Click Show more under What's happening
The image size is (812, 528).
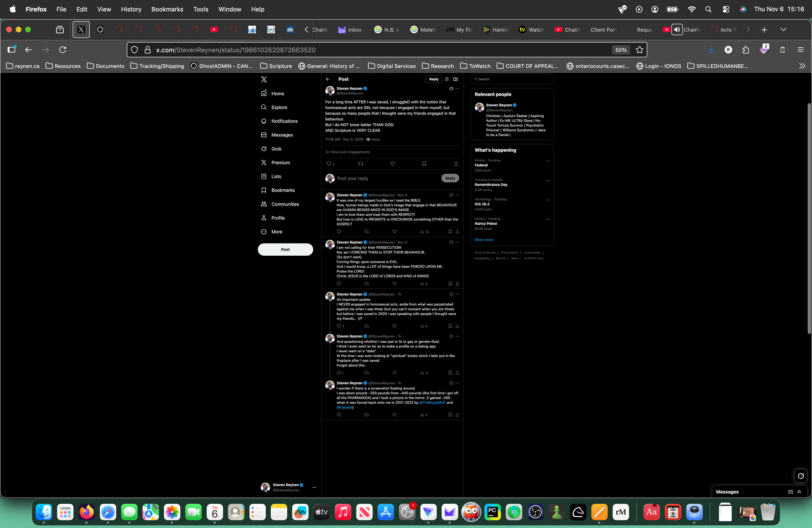(x=484, y=240)
